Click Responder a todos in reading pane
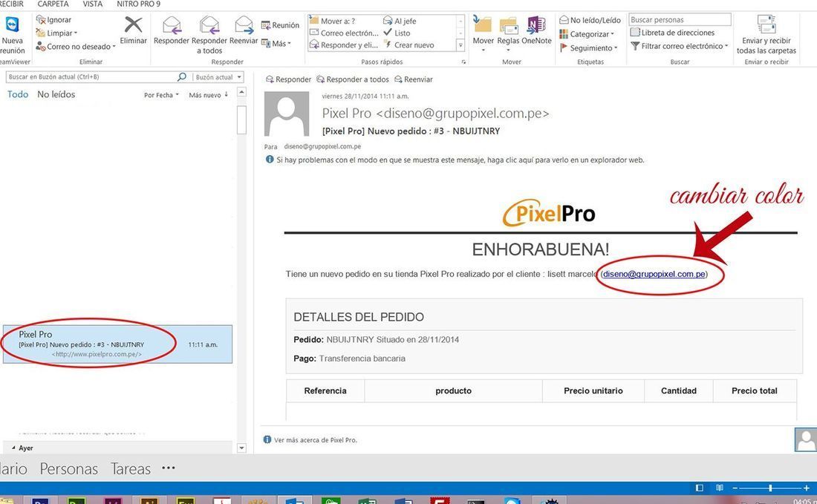This screenshot has height=504, width=817. [x=353, y=79]
